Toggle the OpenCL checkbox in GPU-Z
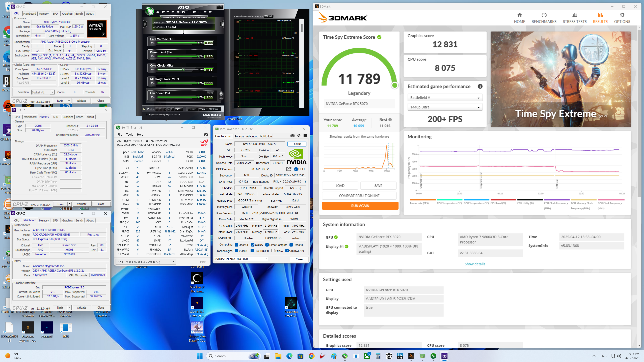The width and height of the screenshot is (644, 362). tap(236, 245)
